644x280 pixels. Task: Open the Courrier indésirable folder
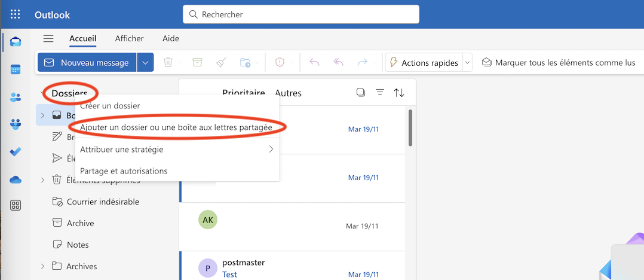(x=103, y=202)
